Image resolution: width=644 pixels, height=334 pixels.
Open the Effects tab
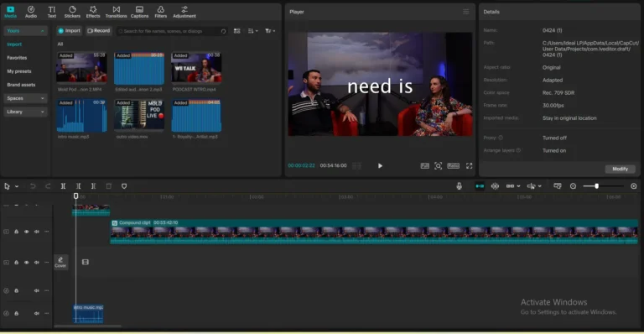(93, 12)
